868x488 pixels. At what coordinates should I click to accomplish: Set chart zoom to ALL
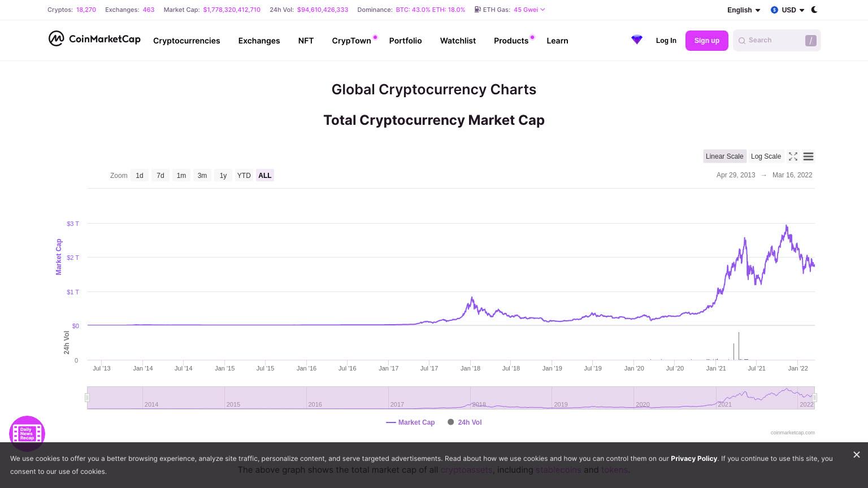(x=265, y=176)
